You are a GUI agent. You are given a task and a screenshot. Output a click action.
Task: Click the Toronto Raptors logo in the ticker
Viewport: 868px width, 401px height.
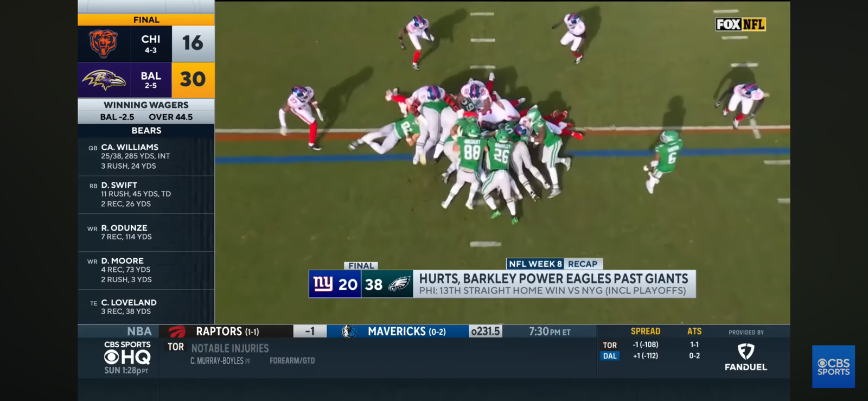177,331
